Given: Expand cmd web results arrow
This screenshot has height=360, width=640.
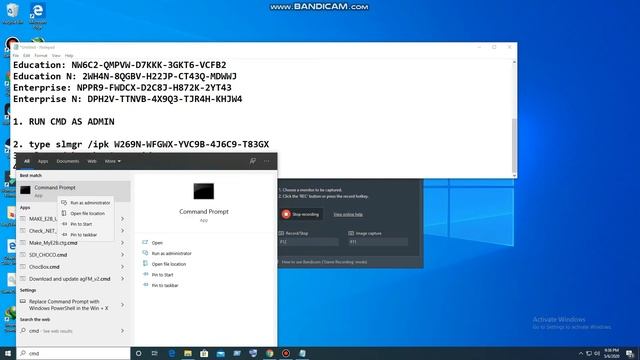Looking at the screenshot, I should click(x=122, y=331).
